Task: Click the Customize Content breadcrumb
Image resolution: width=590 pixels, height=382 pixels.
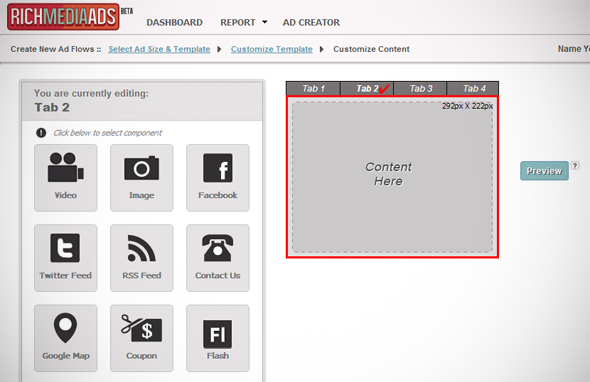Action: [371, 49]
